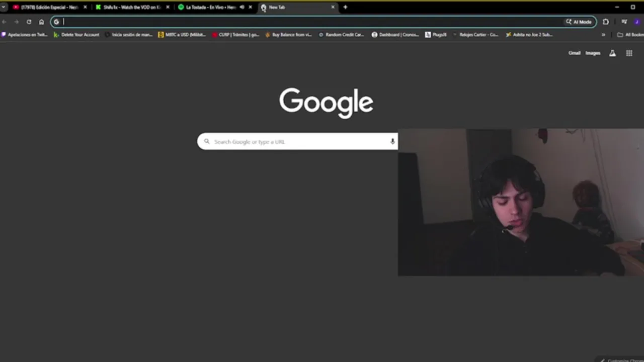Open the All Bookmarks folder

[x=631, y=35]
